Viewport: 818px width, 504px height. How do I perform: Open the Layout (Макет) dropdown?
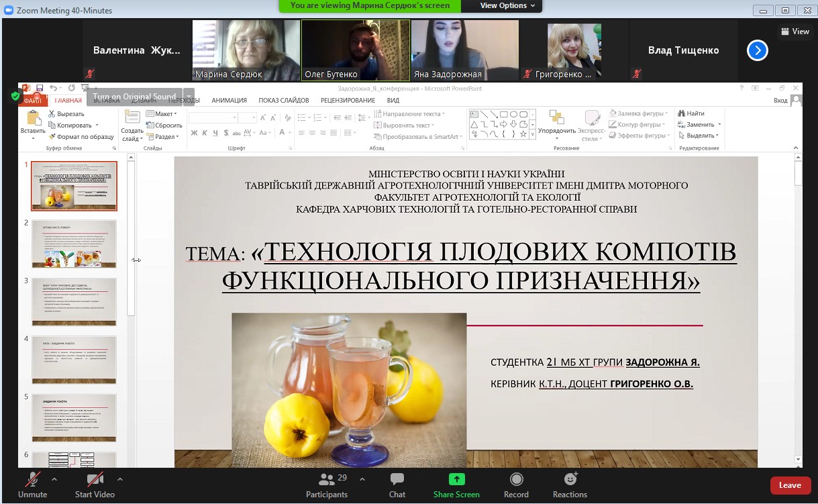click(163, 114)
